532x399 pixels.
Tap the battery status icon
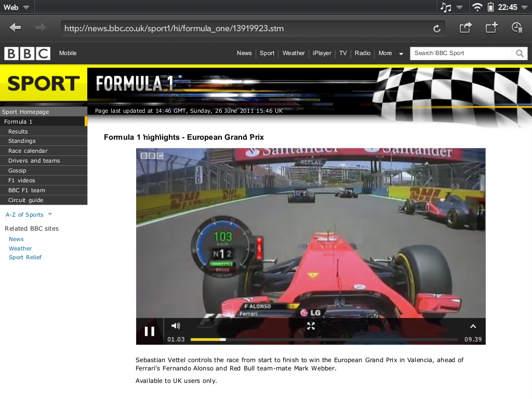pos(490,7)
